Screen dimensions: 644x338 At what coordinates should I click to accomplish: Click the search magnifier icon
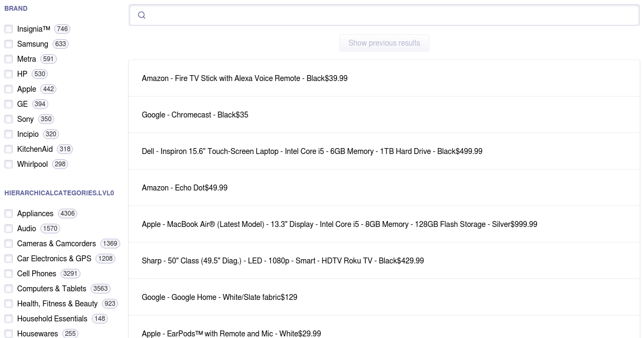[x=142, y=15]
